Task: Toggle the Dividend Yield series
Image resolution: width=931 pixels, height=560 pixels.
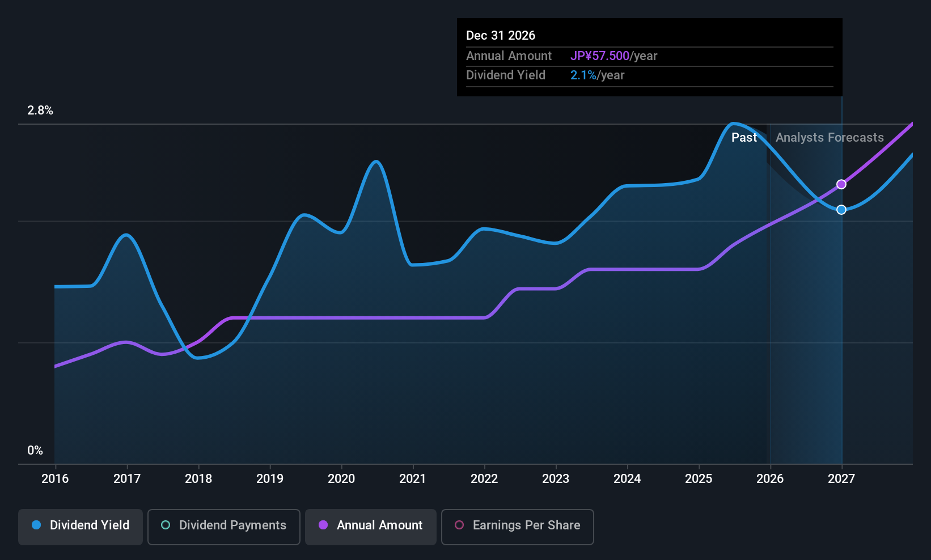Action: tap(81, 527)
